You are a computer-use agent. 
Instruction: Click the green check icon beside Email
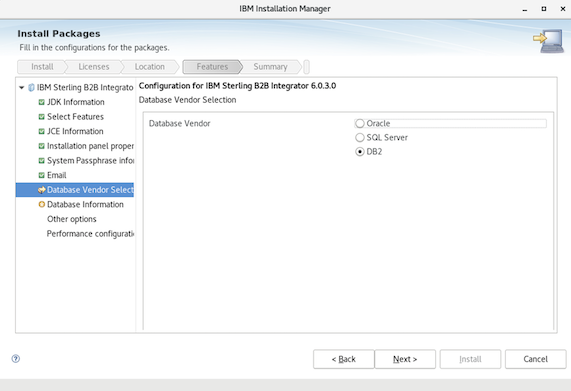(42, 175)
